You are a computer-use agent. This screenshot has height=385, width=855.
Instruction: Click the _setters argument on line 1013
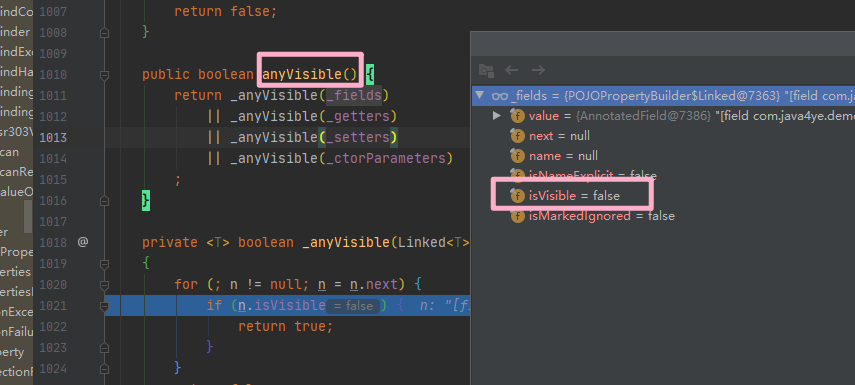coord(358,137)
